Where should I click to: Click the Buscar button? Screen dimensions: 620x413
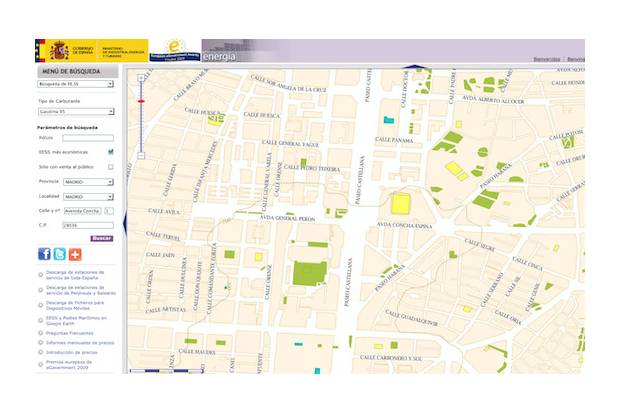(102, 238)
